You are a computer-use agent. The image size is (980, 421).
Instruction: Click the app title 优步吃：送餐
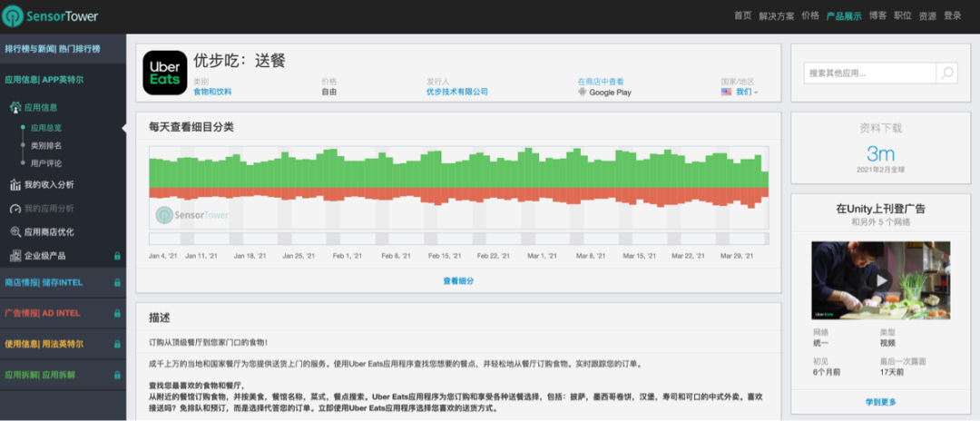click(x=240, y=61)
